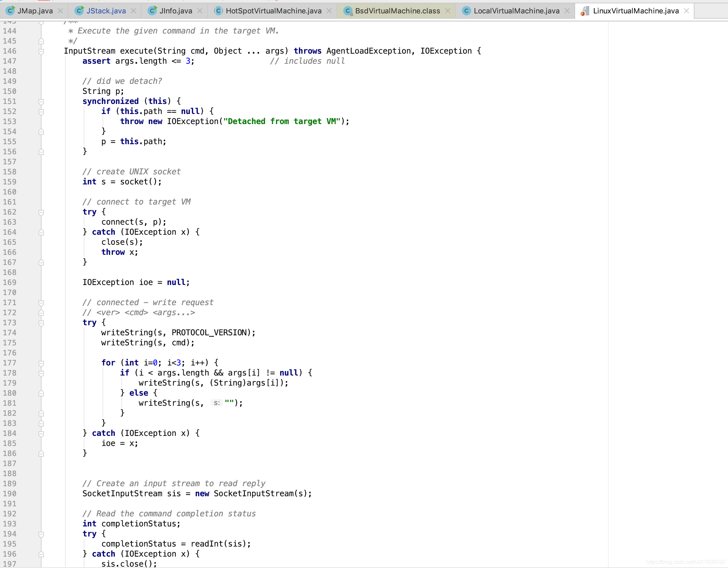Collapse the for loop at line 177
The height and width of the screenshot is (568, 728).
pyautogui.click(x=41, y=363)
